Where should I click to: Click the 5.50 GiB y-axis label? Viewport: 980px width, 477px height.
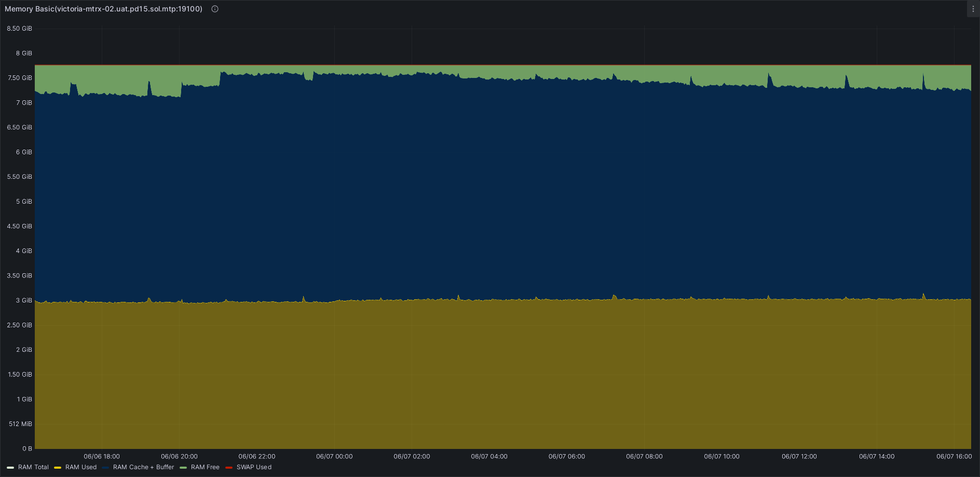pyautogui.click(x=20, y=177)
